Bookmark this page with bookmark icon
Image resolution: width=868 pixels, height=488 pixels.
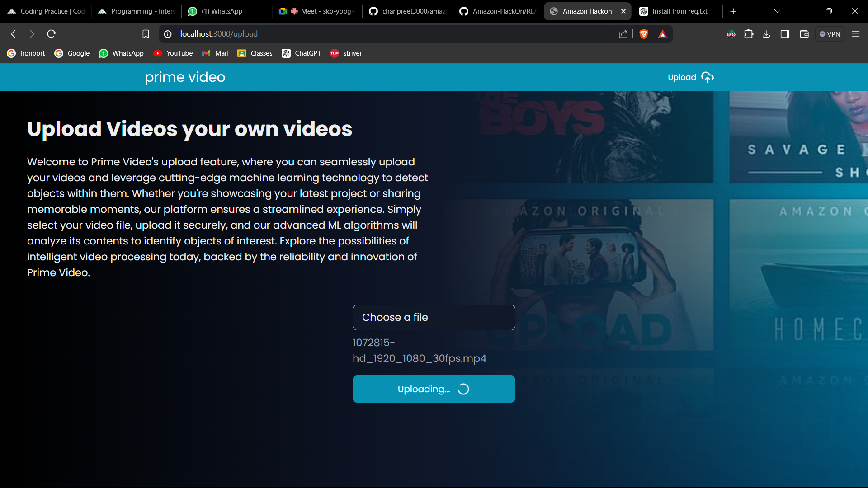(x=146, y=34)
